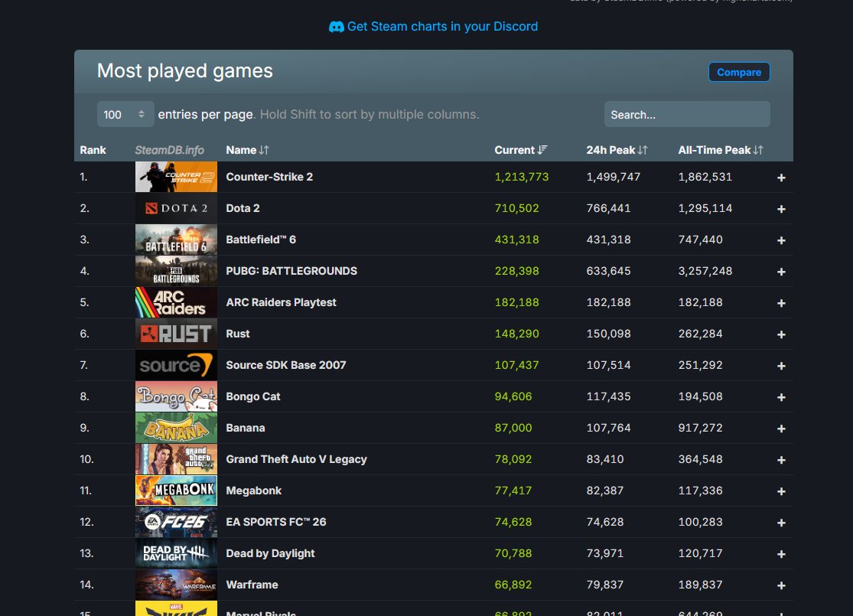Open Megabonk thumbnail image

click(x=176, y=491)
